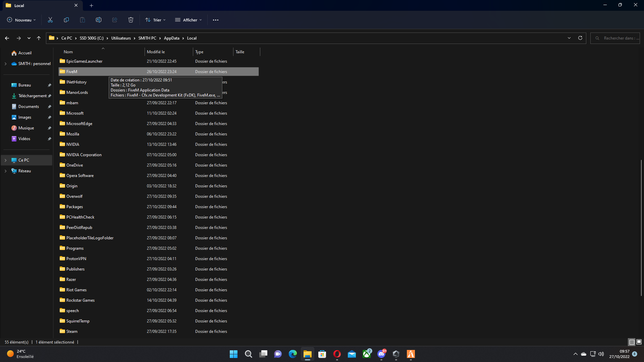Viewport: 644px width, 362px height.
Task: Navigate back with the left arrow
Action: pos(7,38)
